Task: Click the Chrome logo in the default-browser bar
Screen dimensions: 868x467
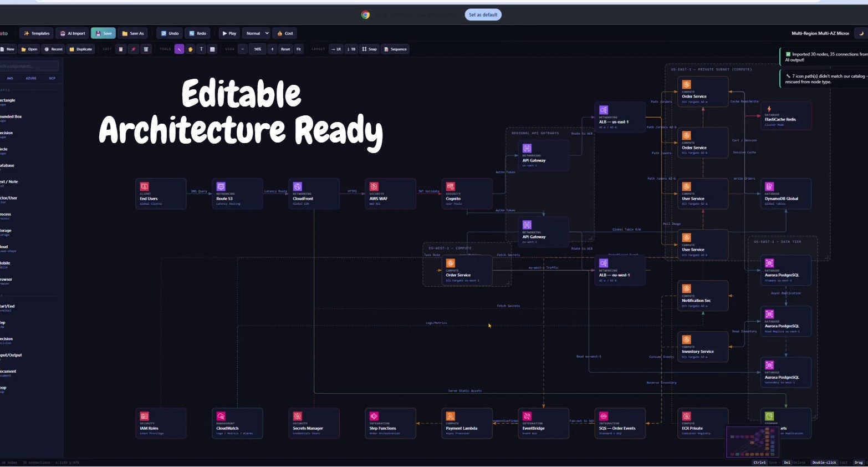Action: [365, 15]
